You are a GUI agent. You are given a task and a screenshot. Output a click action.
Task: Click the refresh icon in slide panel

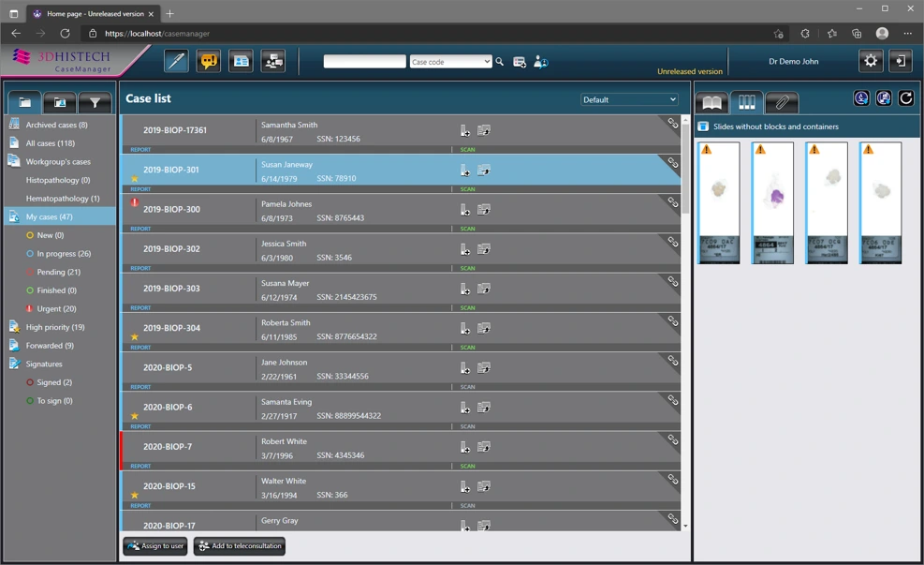tap(905, 98)
